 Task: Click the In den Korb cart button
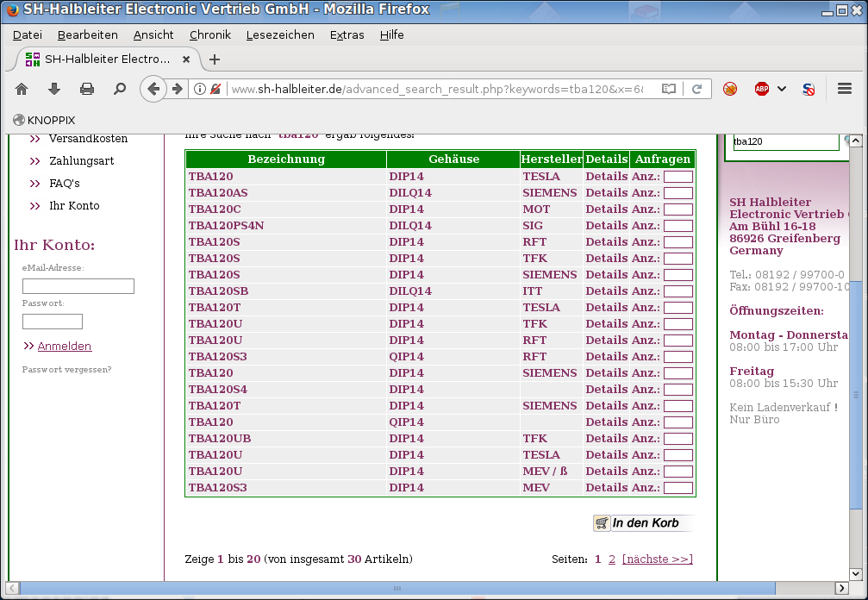(643, 523)
